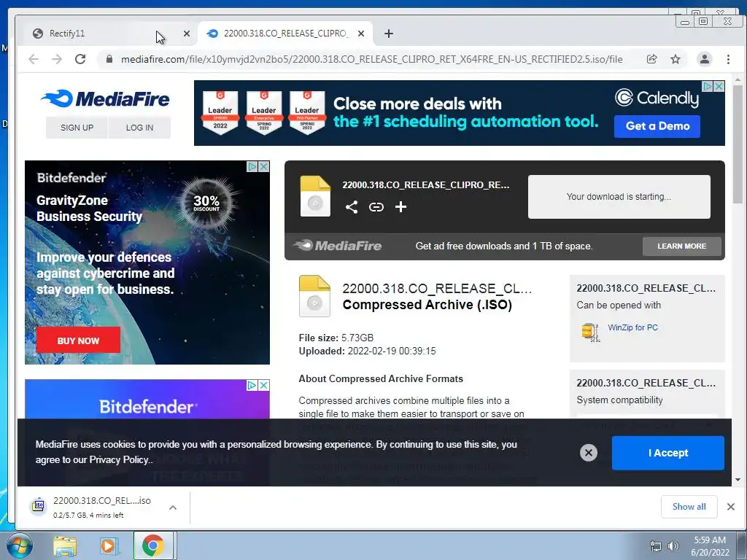The width and height of the screenshot is (747, 560).
Task: Click grey MediaFire logo in promo bar
Action: 337,246
